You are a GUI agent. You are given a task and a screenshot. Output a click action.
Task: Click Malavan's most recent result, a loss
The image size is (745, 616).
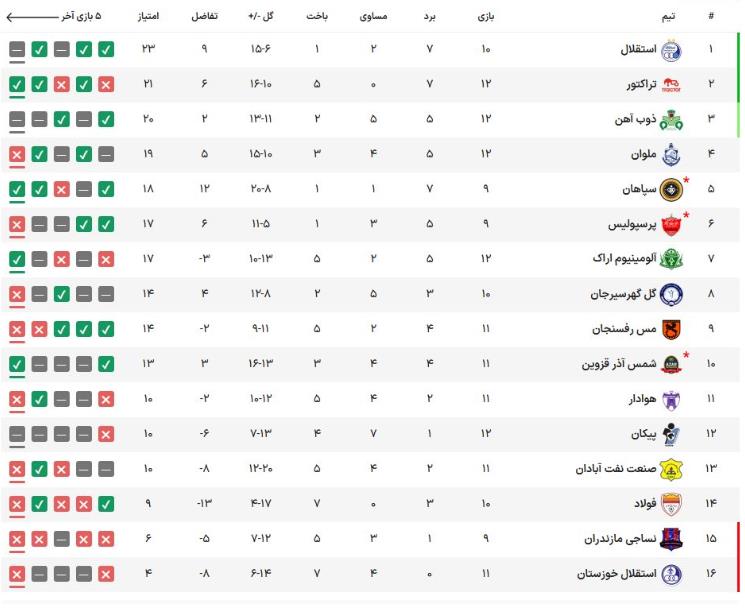point(17,154)
